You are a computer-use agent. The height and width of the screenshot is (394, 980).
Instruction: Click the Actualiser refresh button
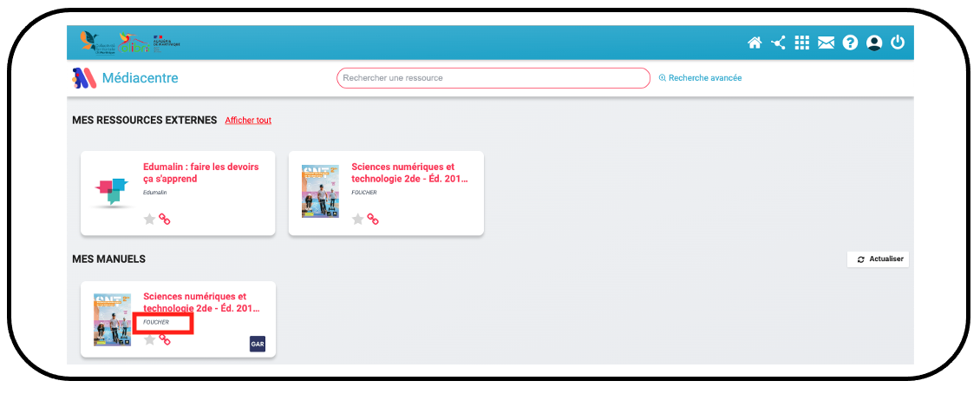tap(878, 259)
